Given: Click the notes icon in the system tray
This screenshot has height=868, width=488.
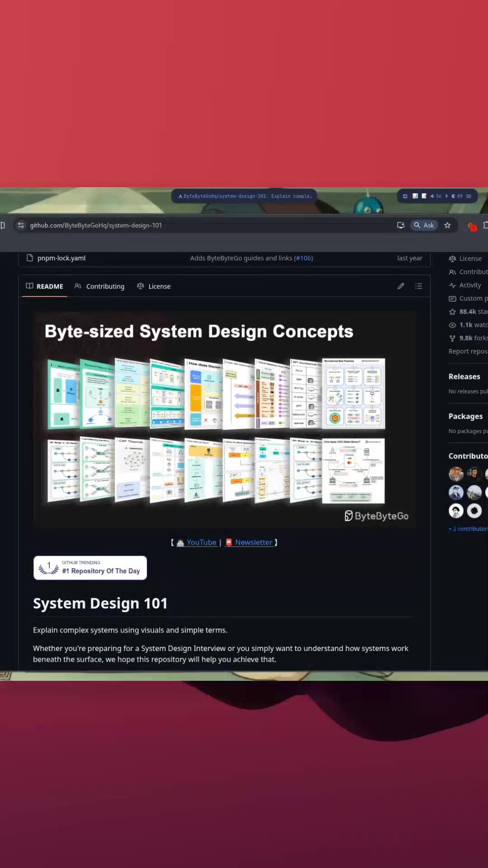Looking at the screenshot, I should tap(424, 196).
